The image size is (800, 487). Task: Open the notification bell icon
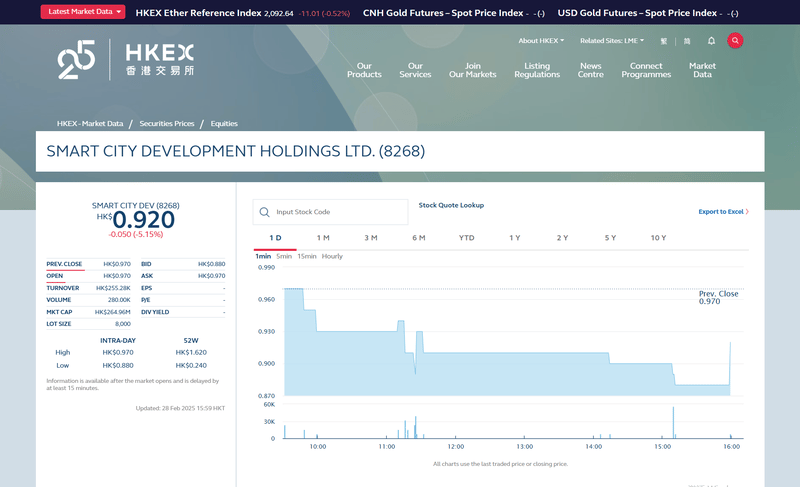711,41
